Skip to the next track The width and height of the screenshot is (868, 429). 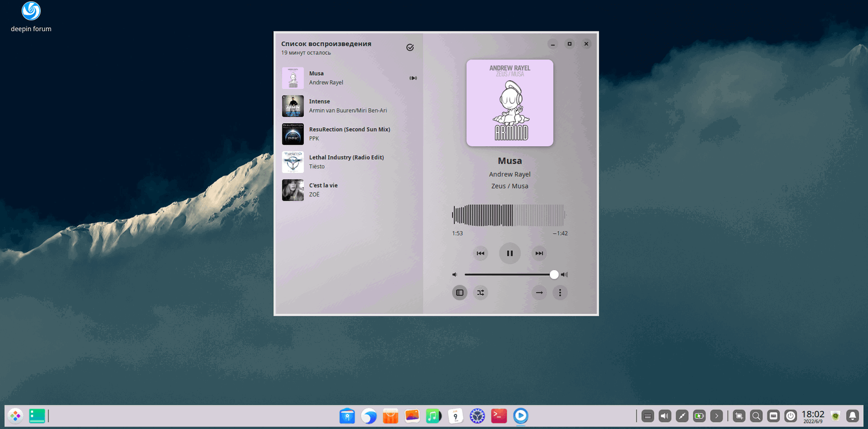[x=539, y=253]
